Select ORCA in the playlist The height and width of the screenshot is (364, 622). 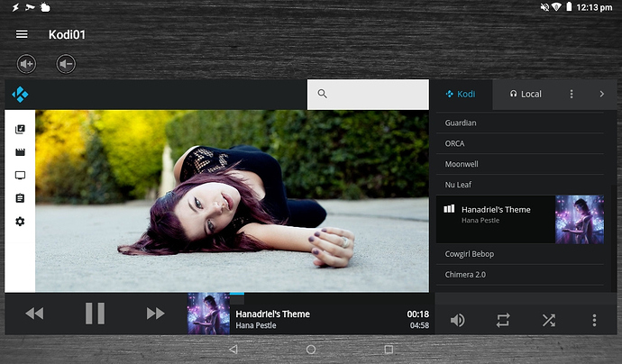click(x=519, y=143)
